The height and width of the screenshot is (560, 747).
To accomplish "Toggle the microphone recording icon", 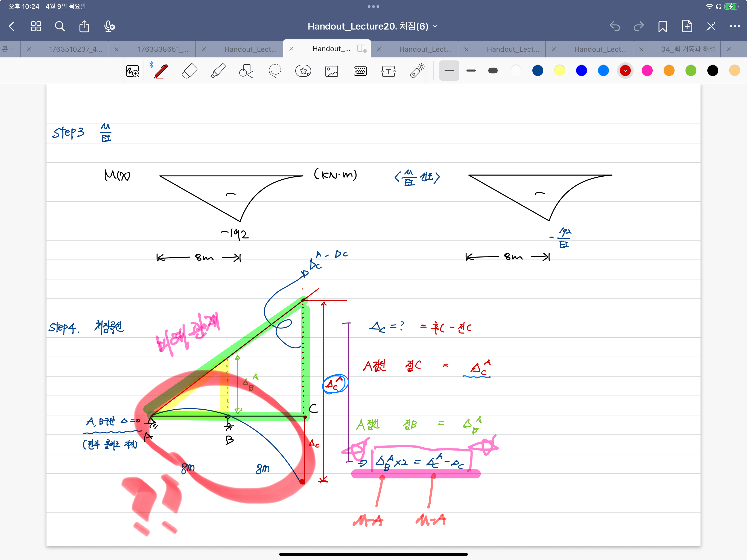I will pyautogui.click(x=109, y=26).
